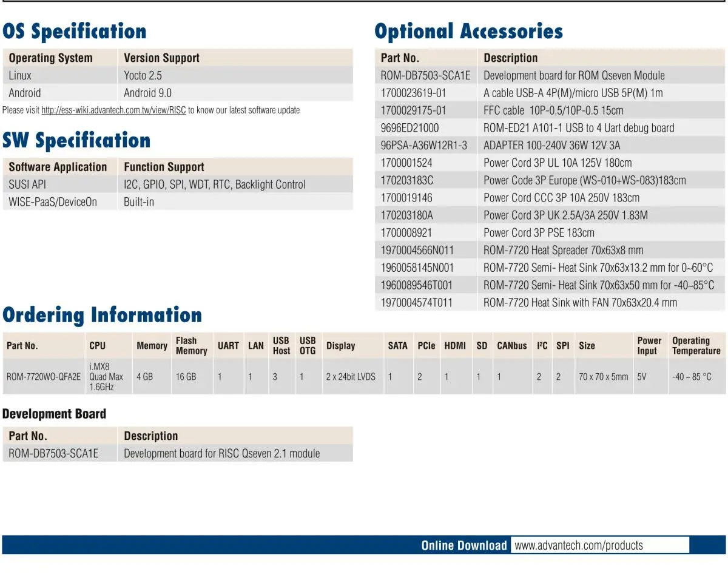Click the www.advantech.com/products download field
The width and height of the screenshot is (728, 574).
(x=600, y=545)
